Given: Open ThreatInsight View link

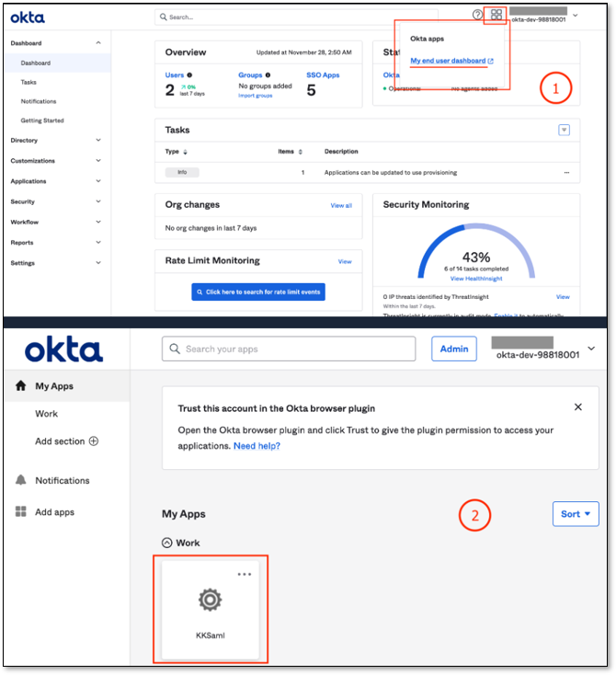Looking at the screenshot, I should click(x=563, y=297).
